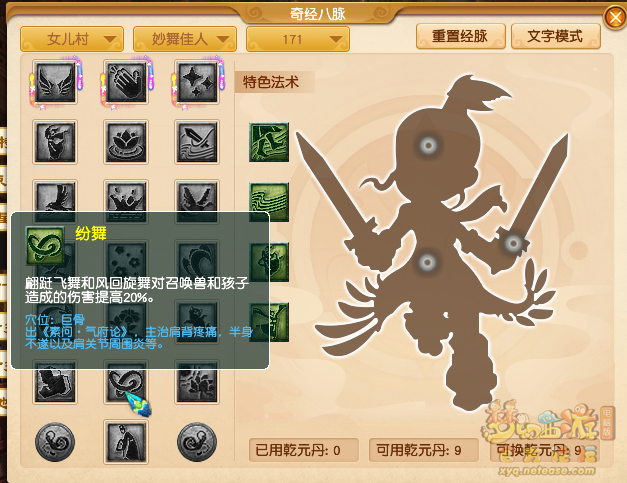This screenshot has width=627, height=483.
Task: Select the glowing acupoint on the head
Action: tap(428, 145)
